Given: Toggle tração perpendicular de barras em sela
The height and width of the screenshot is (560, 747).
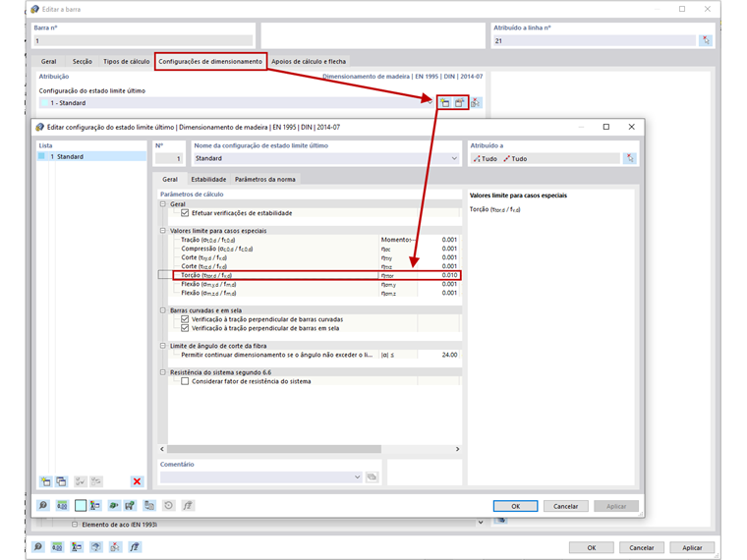Looking at the screenshot, I should (185, 328).
